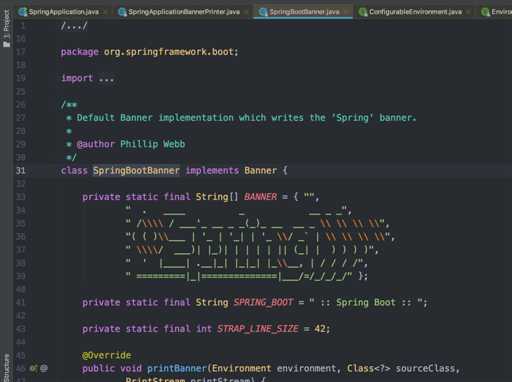Image resolution: width=512 pixels, height=382 pixels.
Task: Click the SpringApplicationBannerPrinter.java file icon
Action: [x=122, y=12]
